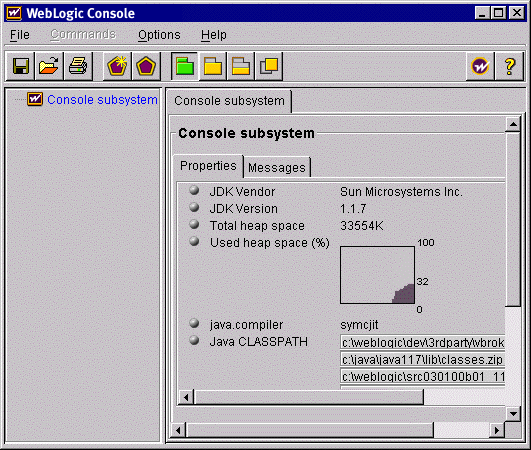This screenshot has height=450, width=531.
Task: Open the Help menu
Action: pyautogui.click(x=214, y=35)
